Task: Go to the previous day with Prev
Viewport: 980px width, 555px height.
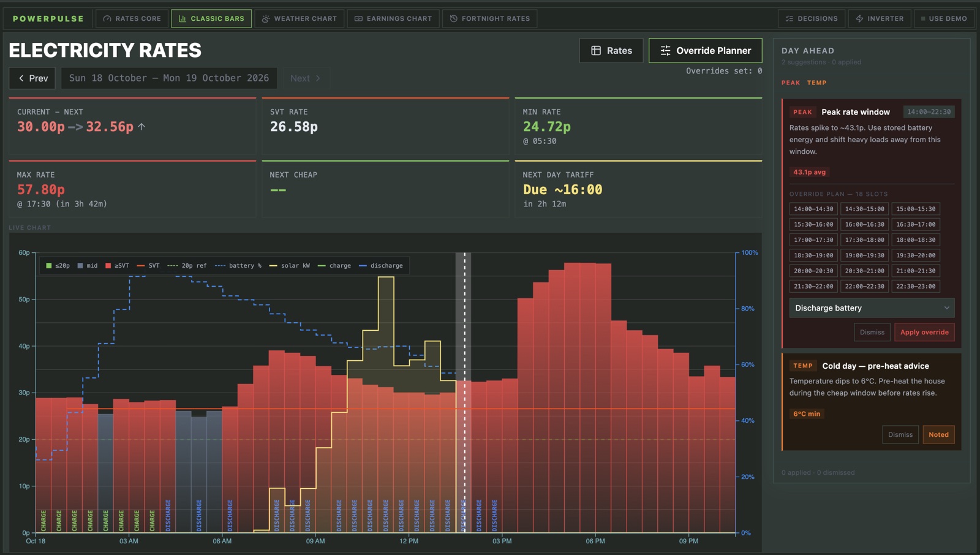Action: click(x=32, y=78)
